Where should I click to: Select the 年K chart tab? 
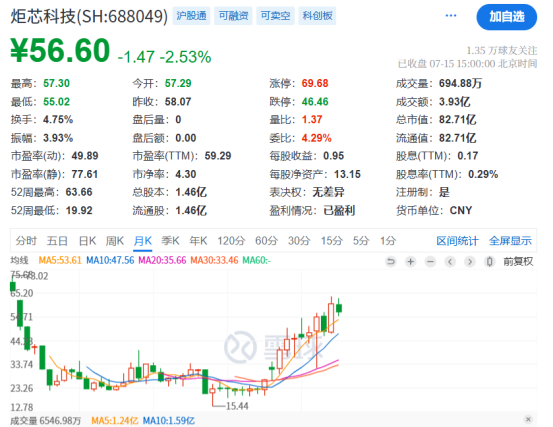click(198, 241)
